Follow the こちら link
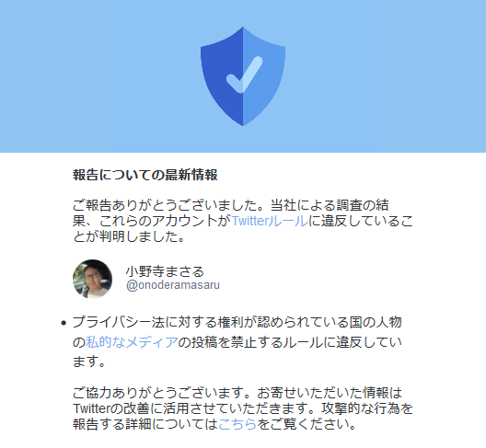Viewport: 486px width, 448px height. tap(237, 424)
